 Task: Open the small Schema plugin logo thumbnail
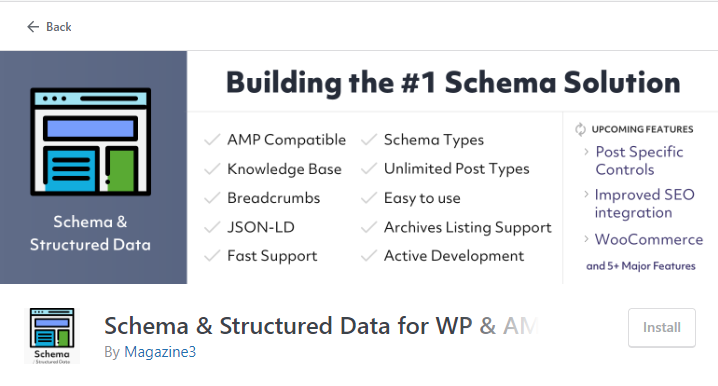coord(52,336)
